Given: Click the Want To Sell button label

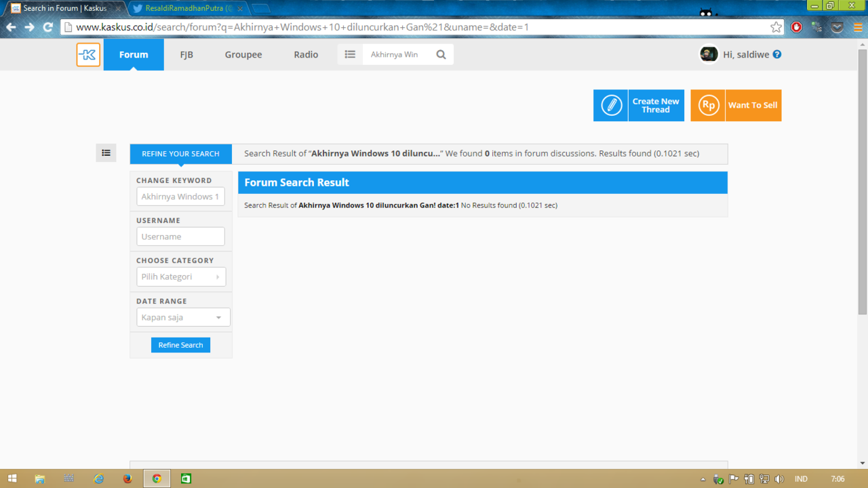Looking at the screenshot, I should point(753,105).
